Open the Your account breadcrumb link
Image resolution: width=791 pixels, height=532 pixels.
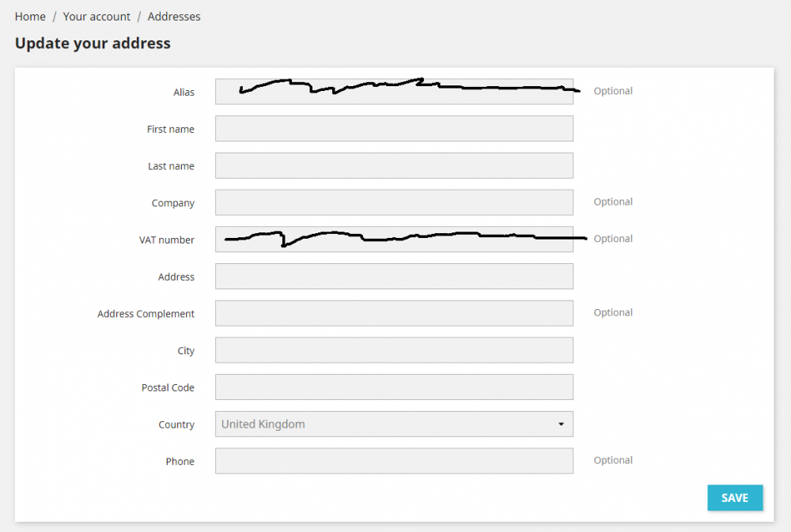click(x=97, y=17)
